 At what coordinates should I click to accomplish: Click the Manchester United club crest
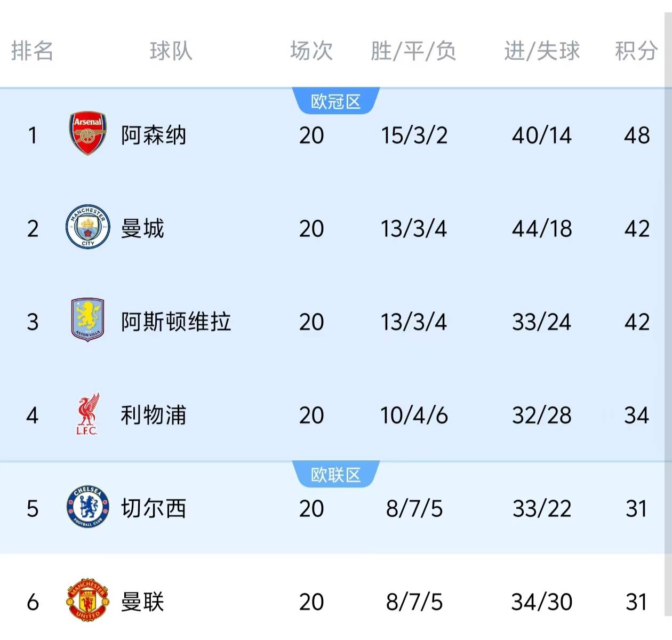(88, 601)
